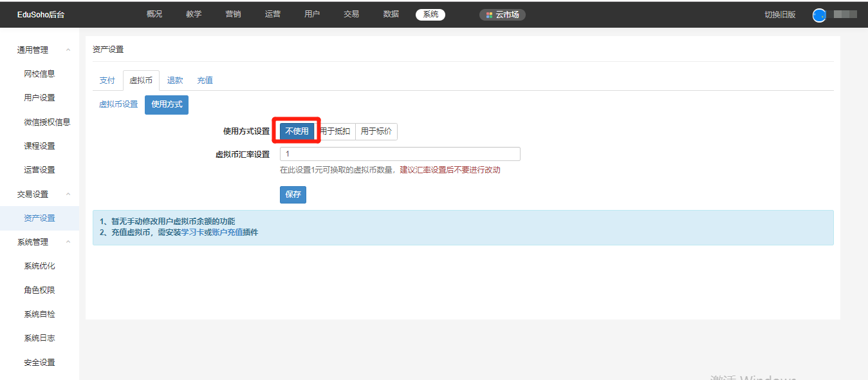Click the 虚拟币汇率设置 input field
Viewport: 868px width, 380px height.
pyautogui.click(x=400, y=154)
